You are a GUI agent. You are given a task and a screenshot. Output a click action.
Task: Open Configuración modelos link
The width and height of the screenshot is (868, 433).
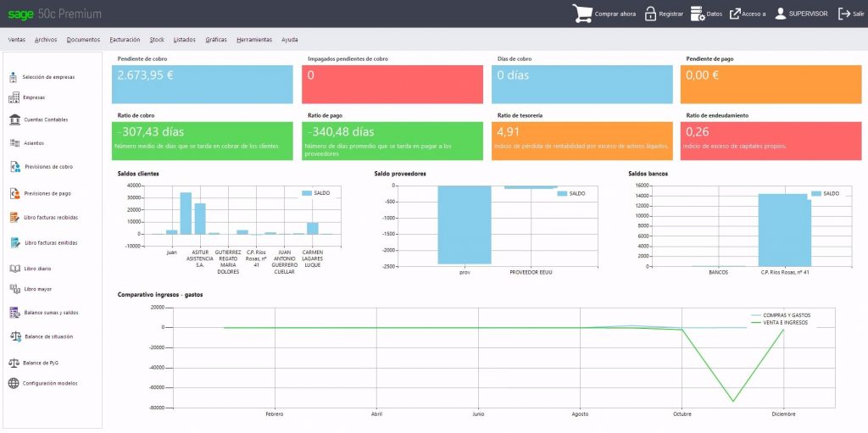point(50,383)
